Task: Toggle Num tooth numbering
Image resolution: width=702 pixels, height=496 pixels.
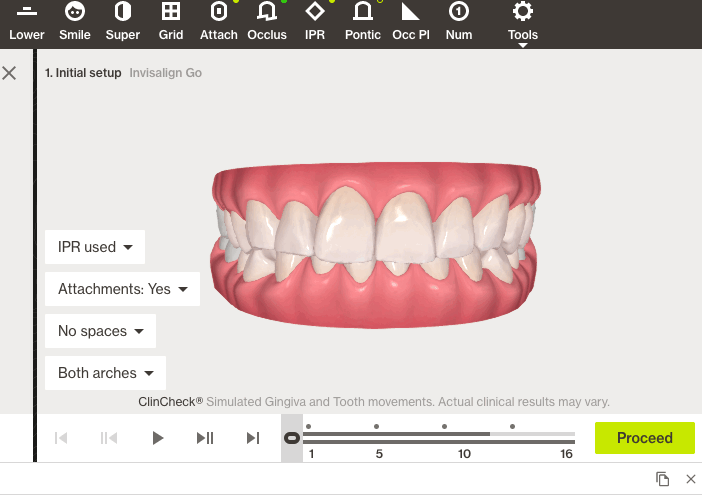Action: coord(459,22)
